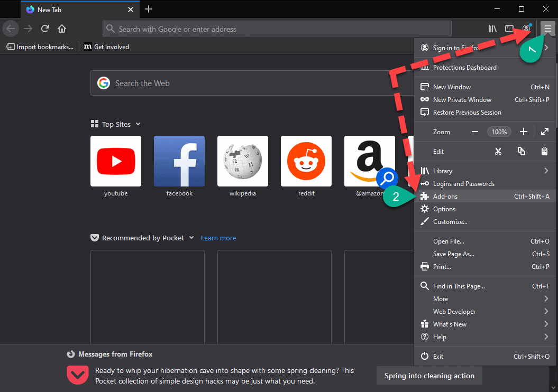Cut selection using the scissors icon
The image size is (558, 392).
point(498,152)
